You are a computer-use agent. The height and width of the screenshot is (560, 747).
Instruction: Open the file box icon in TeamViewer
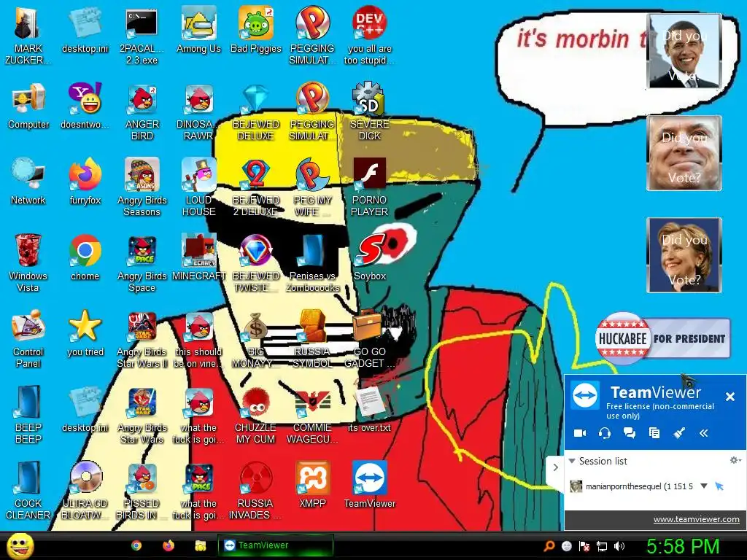click(654, 433)
